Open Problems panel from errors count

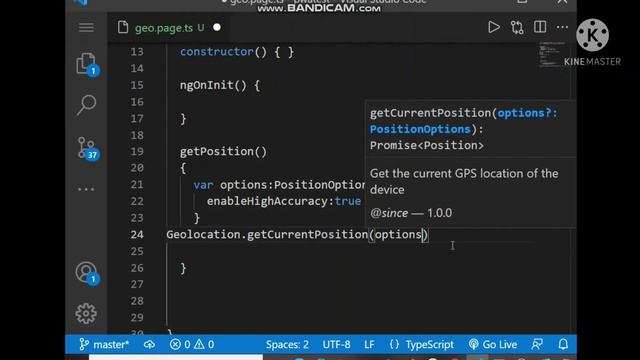coord(192,344)
